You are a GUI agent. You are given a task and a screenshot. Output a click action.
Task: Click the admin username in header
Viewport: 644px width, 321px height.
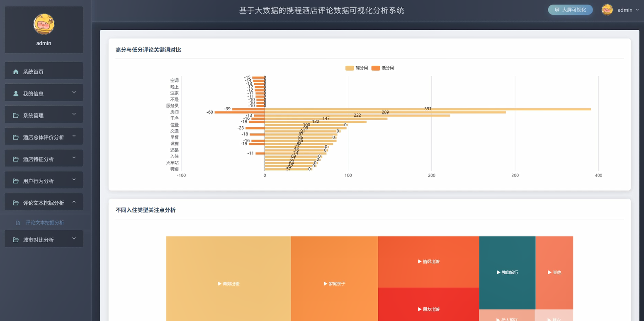(625, 10)
